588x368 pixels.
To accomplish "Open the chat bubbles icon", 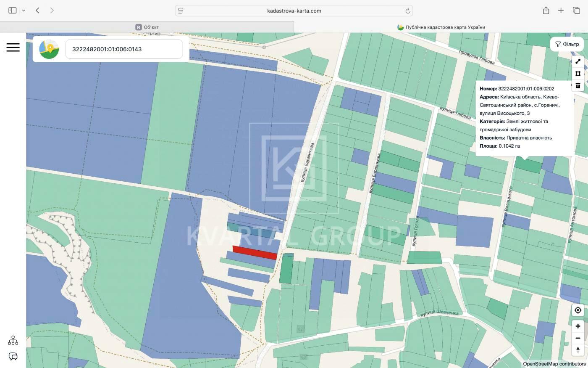I will [13, 357].
